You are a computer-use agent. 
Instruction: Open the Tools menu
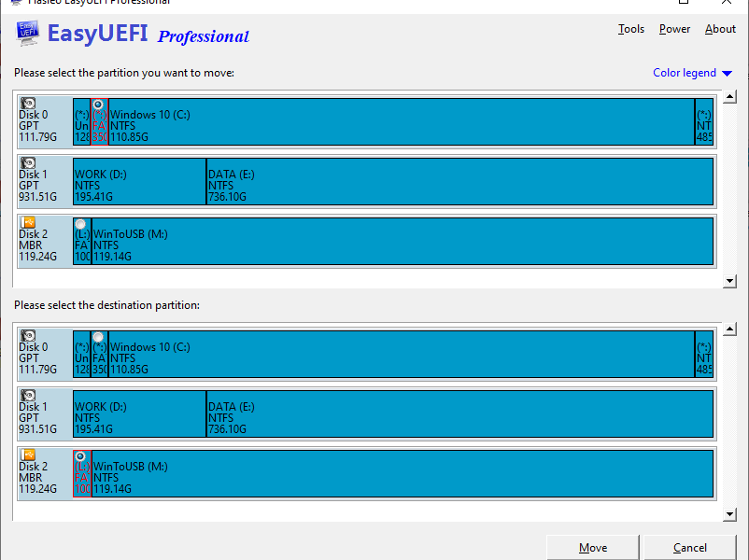pos(631,29)
